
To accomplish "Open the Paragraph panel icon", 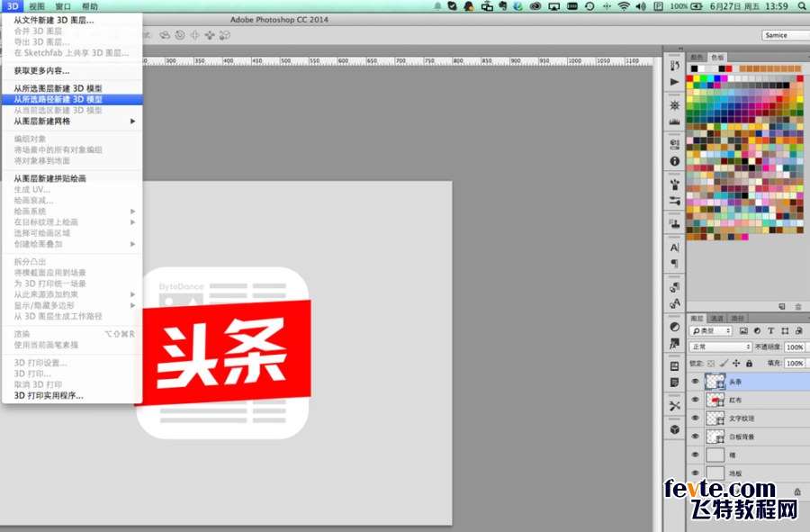I will (675, 264).
